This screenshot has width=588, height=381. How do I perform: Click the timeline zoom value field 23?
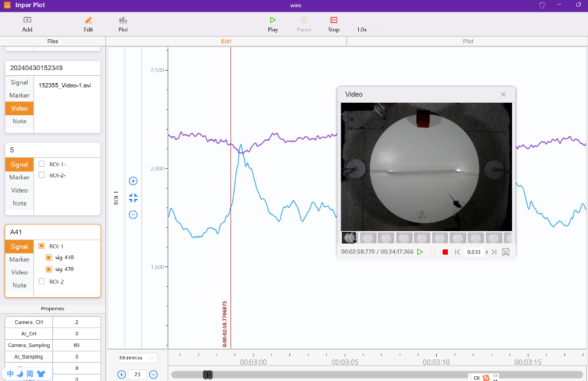pyautogui.click(x=138, y=374)
